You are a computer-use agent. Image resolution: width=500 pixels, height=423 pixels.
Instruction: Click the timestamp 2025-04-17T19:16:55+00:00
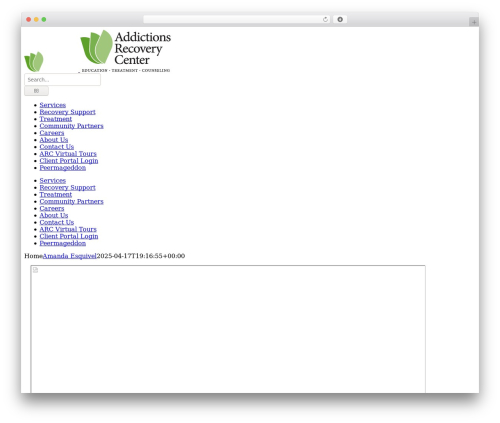pos(141,256)
